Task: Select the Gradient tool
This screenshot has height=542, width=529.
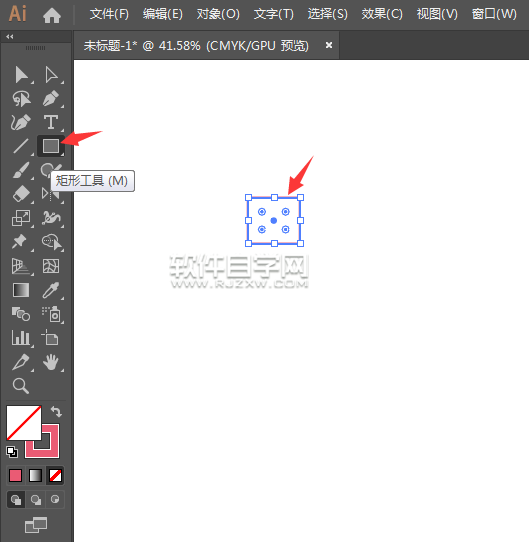Action: coord(21,290)
